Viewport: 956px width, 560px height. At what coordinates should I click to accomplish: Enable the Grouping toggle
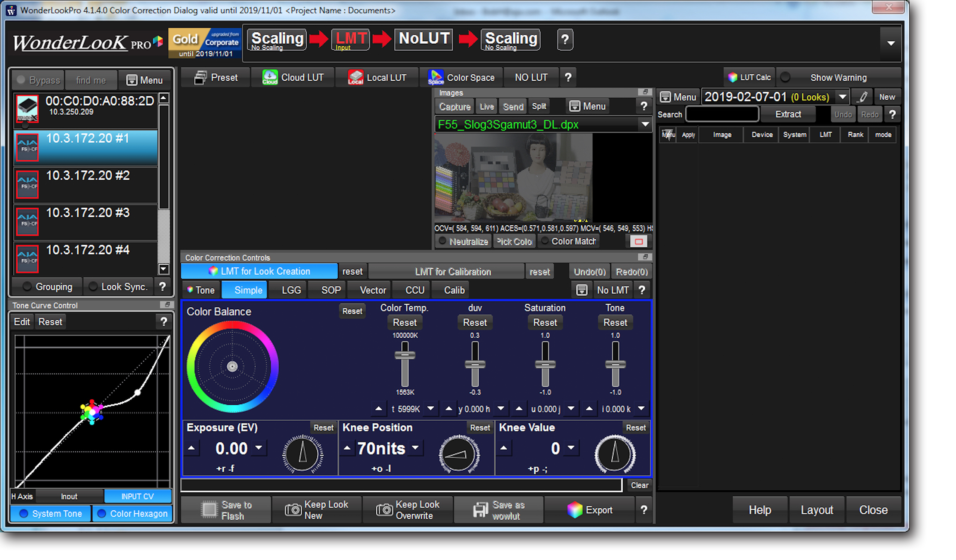pos(27,287)
